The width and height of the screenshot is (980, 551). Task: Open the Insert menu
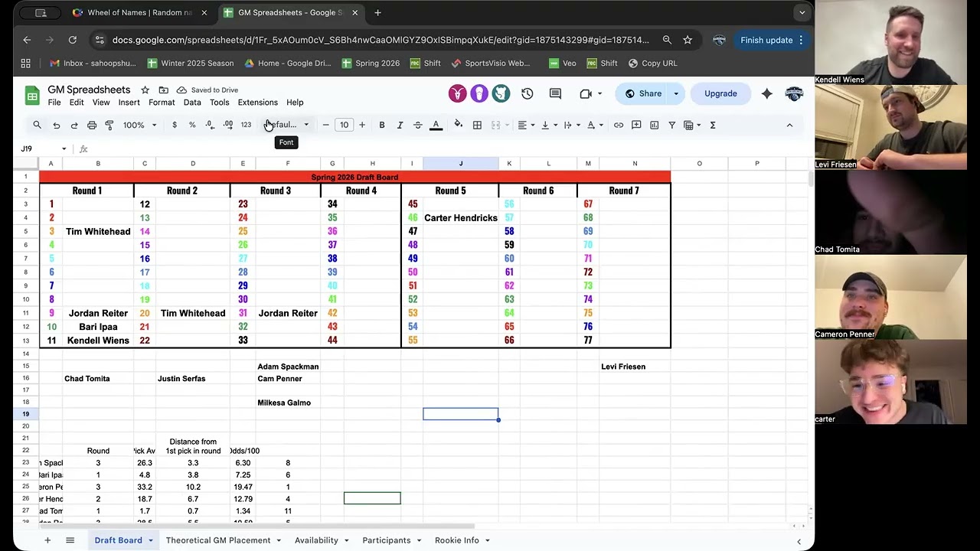pos(129,103)
